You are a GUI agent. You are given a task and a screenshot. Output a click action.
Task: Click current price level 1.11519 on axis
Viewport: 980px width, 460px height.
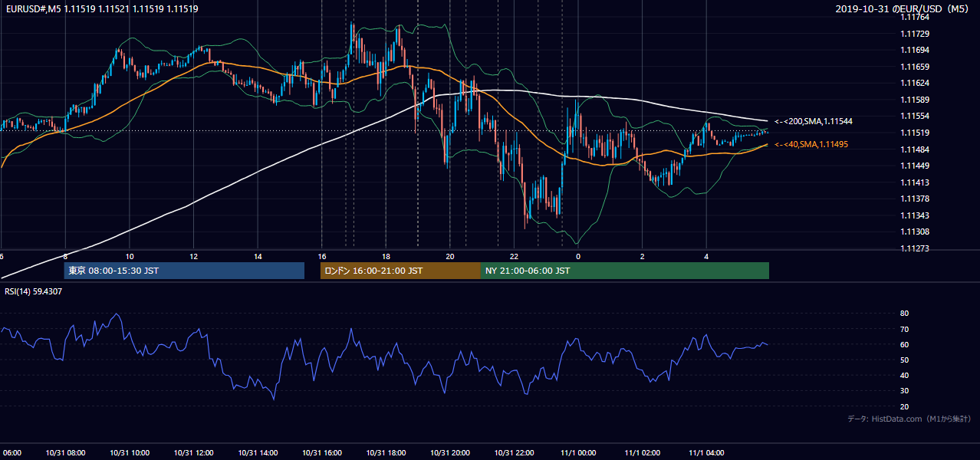pos(914,133)
